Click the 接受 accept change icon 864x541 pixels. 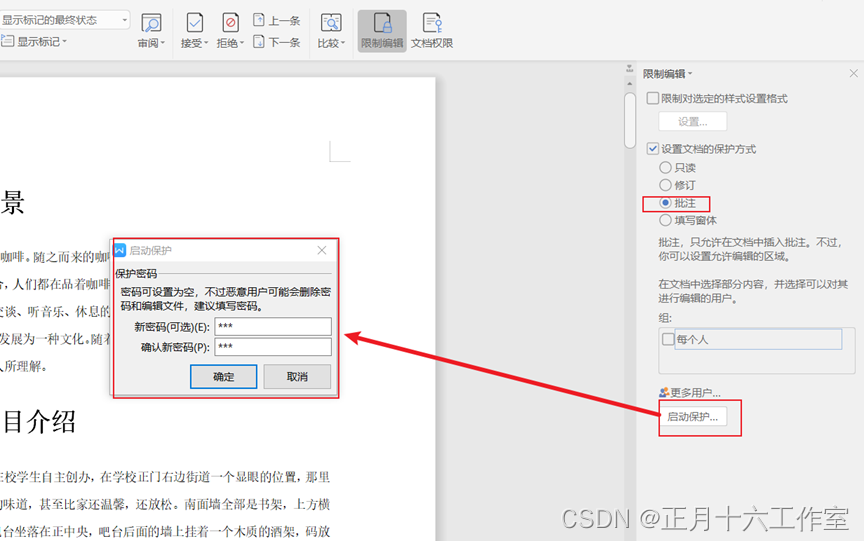(x=195, y=23)
